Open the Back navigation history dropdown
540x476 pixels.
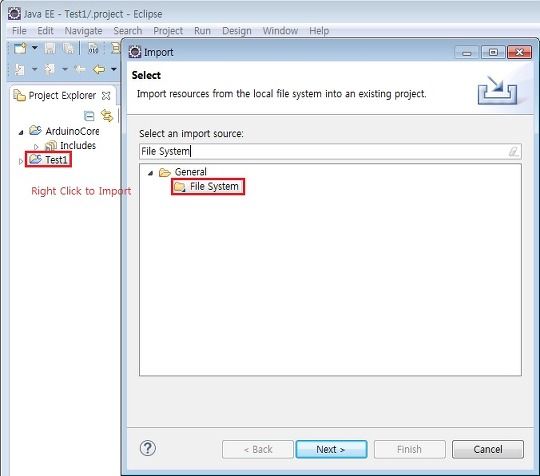click(114, 69)
